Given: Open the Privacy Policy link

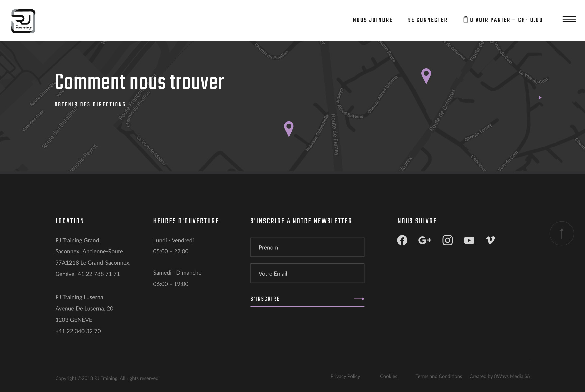Looking at the screenshot, I should (345, 376).
